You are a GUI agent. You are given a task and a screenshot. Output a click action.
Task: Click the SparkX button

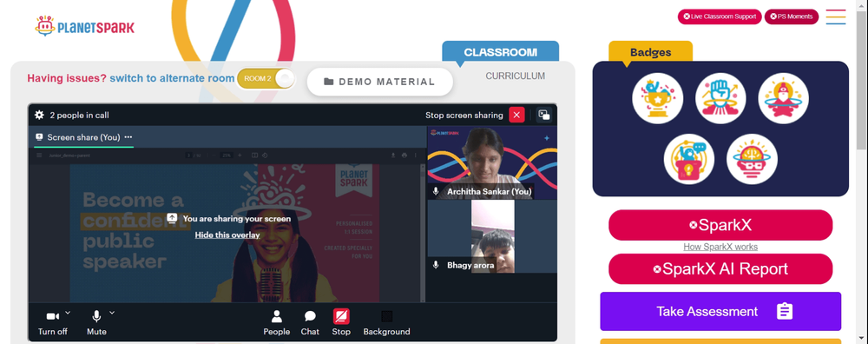(x=720, y=225)
